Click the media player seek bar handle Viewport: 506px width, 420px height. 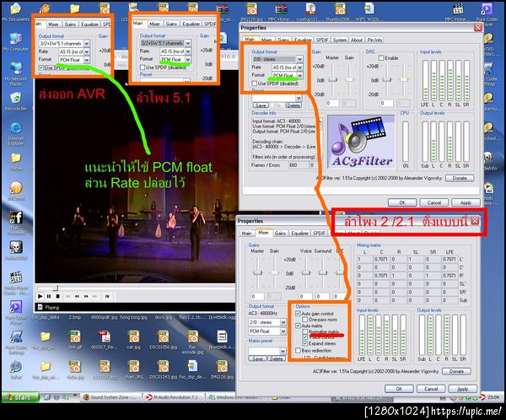pos(56,288)
